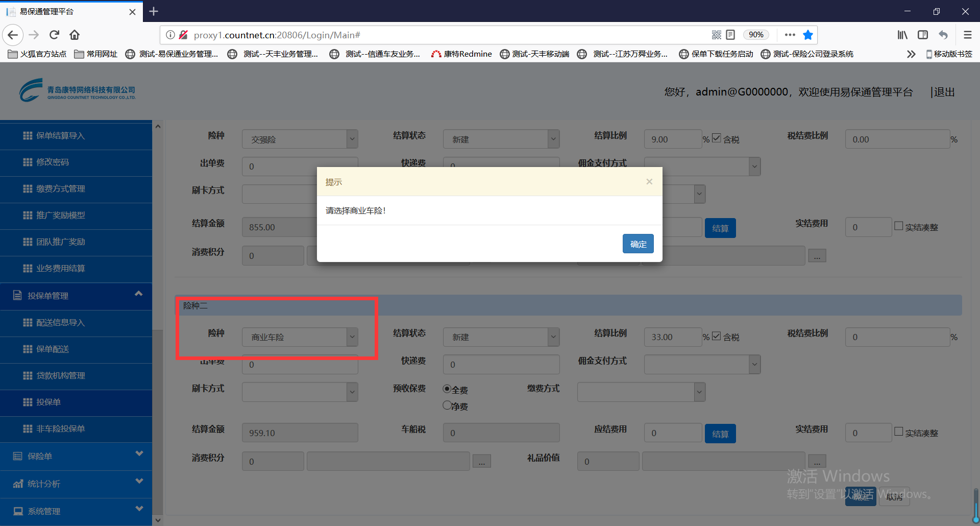
Task: Open the Library icon in toolbar
Action: 902,35
